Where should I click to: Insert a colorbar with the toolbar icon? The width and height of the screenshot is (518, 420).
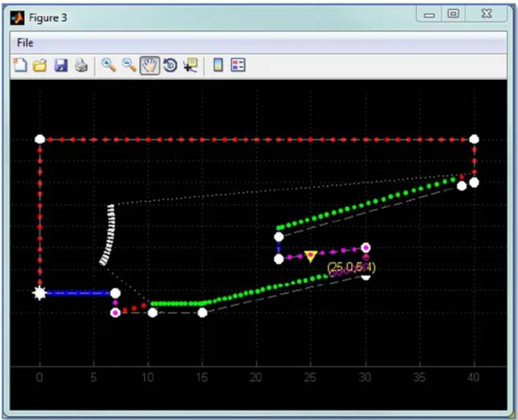point(218,65)
